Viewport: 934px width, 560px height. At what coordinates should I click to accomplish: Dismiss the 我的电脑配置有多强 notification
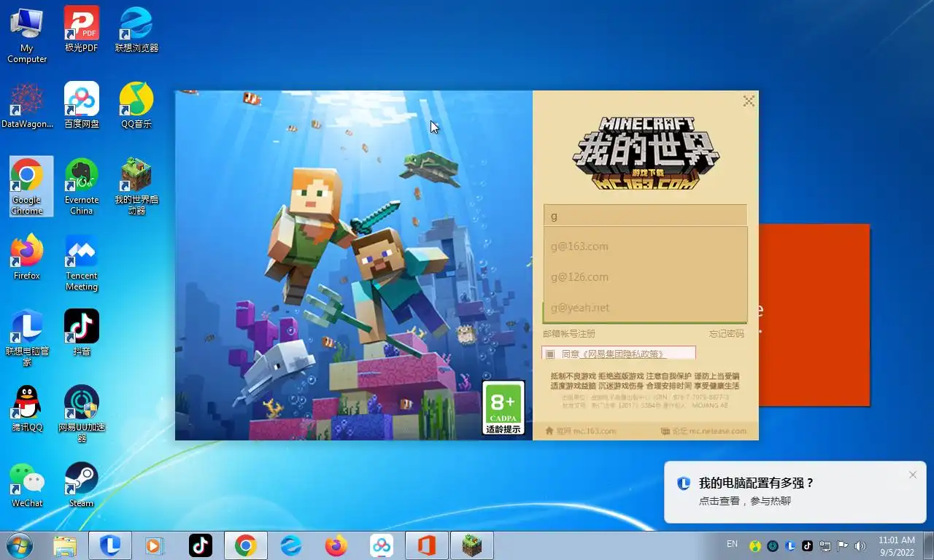tap(913, 475)
